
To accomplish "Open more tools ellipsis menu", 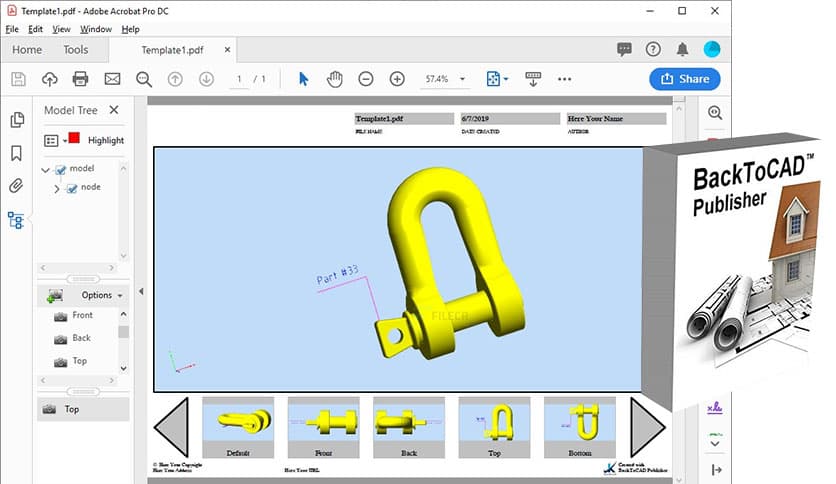I will pos(565,79).
